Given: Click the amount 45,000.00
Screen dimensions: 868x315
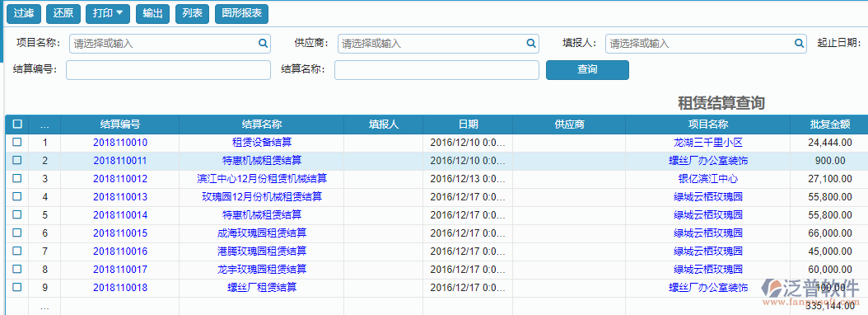Looking at the screenshot, I should (x=830, y=252).
